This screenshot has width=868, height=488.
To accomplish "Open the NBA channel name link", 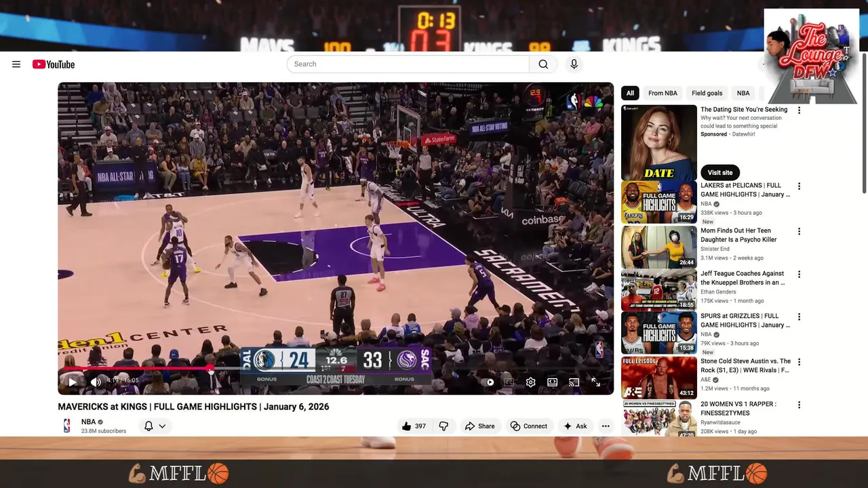I will (89, 422).
